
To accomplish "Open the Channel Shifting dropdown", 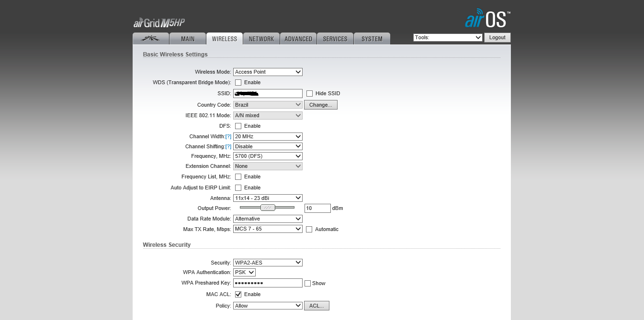I will [268, 146].
